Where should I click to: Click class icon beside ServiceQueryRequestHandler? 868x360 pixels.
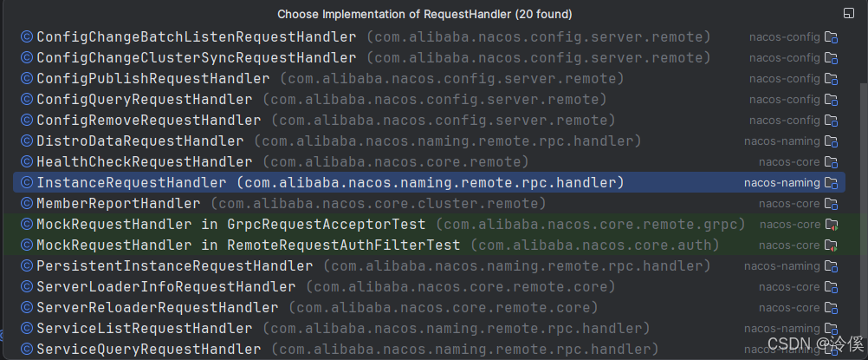pyautogui.click(x=27, y=349)
